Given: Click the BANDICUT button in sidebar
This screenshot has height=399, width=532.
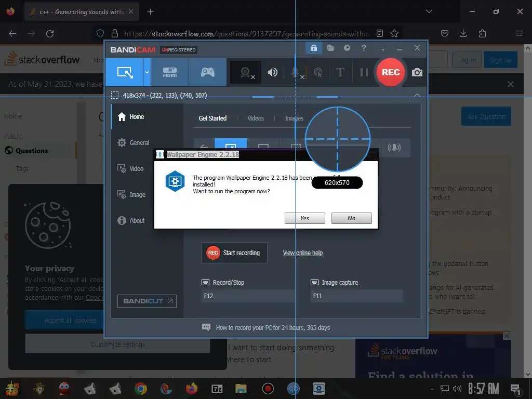Looking at the screenshot, I should (x=147, y=301).
